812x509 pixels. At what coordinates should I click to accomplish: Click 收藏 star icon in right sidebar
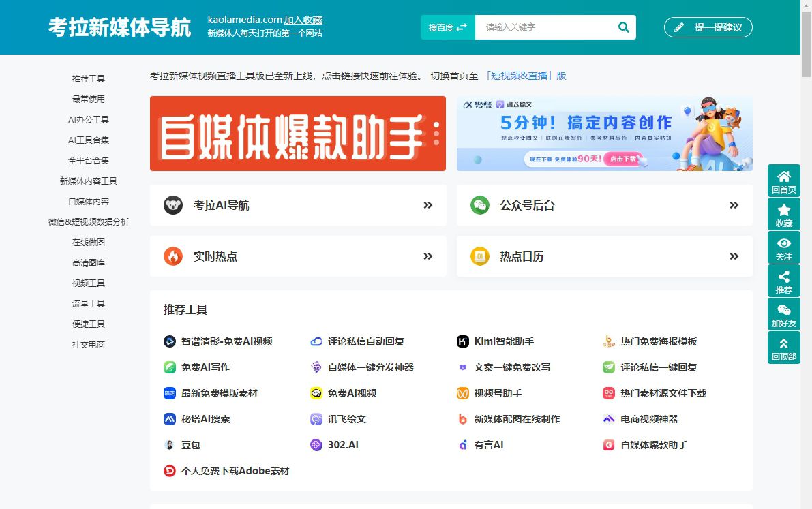(x=783, y=210)
